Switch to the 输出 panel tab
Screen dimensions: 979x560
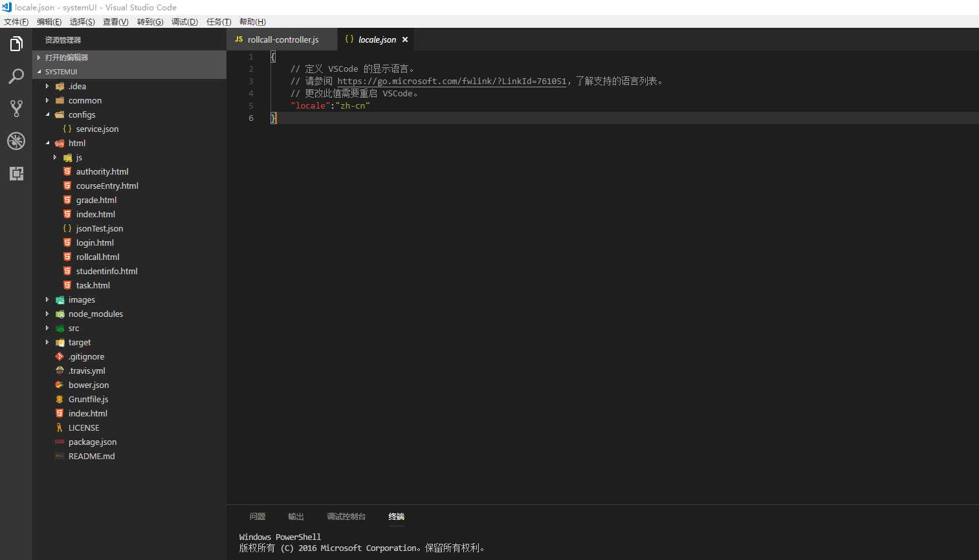(296, 517)
